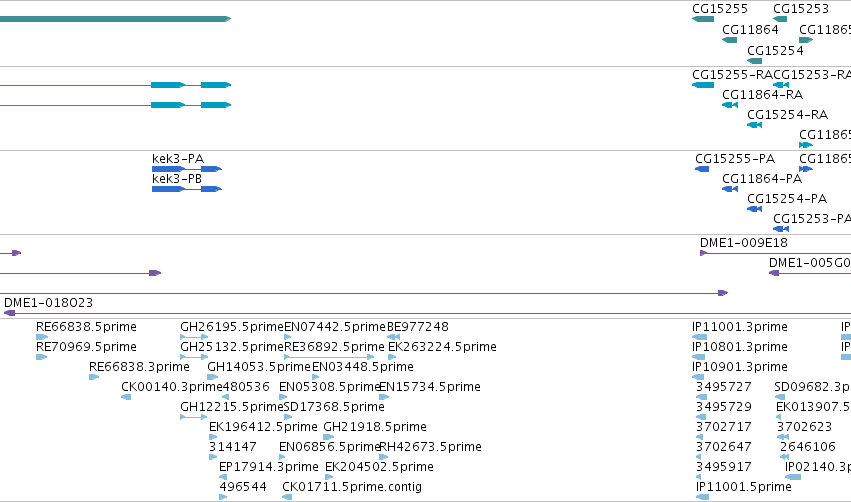Select the EN05308.5prime EST label
The width and height of the screenshot is (851, 502).
(x=329, y=387)
